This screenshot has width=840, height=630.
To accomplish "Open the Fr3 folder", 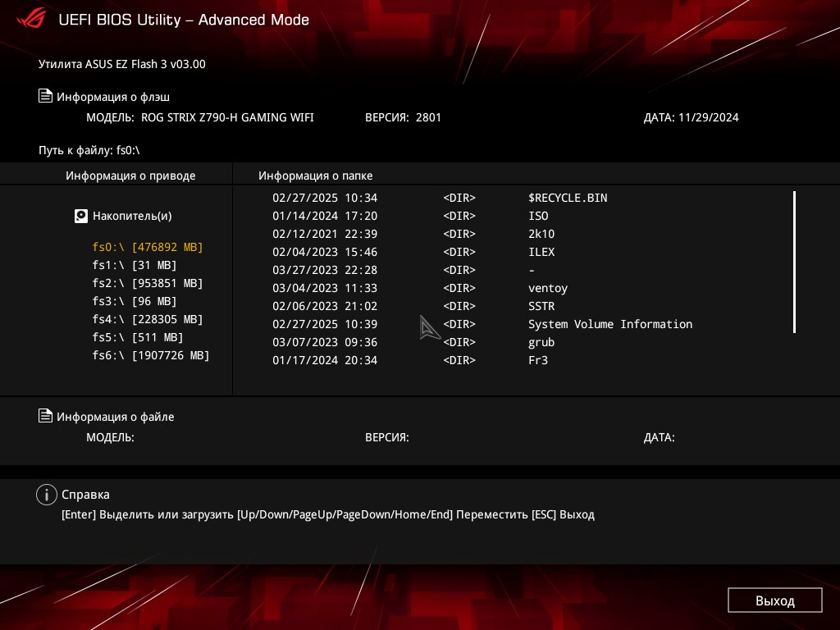I will pos(538,361).
